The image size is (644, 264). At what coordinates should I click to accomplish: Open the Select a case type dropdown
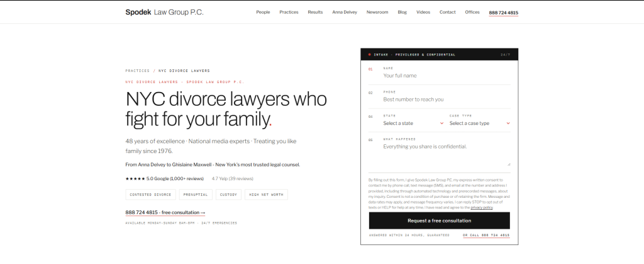pyautogui.click(x=480, y=123)
